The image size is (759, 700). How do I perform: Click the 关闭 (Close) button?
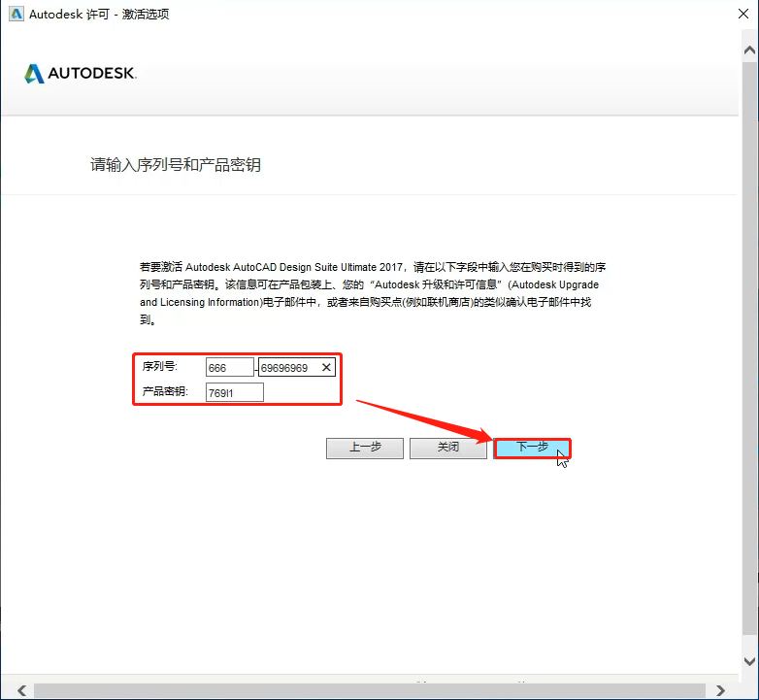(447, 449)
